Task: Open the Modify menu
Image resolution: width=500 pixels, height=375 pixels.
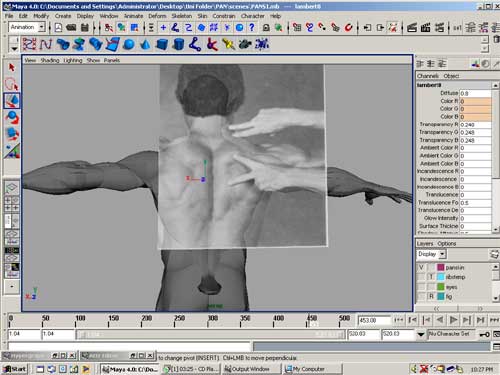Action: [x=41, y=16]
